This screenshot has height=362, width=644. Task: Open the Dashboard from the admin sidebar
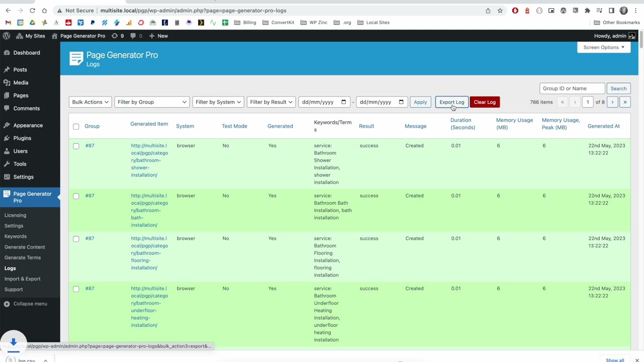pyautogui.click(x=27, y=52)
